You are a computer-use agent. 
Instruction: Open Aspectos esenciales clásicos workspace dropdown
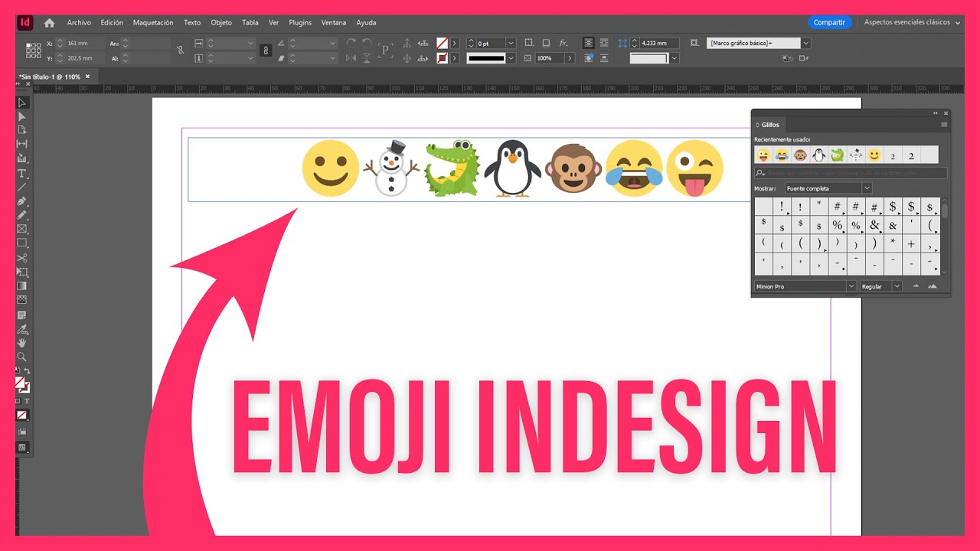click(912, 22)
